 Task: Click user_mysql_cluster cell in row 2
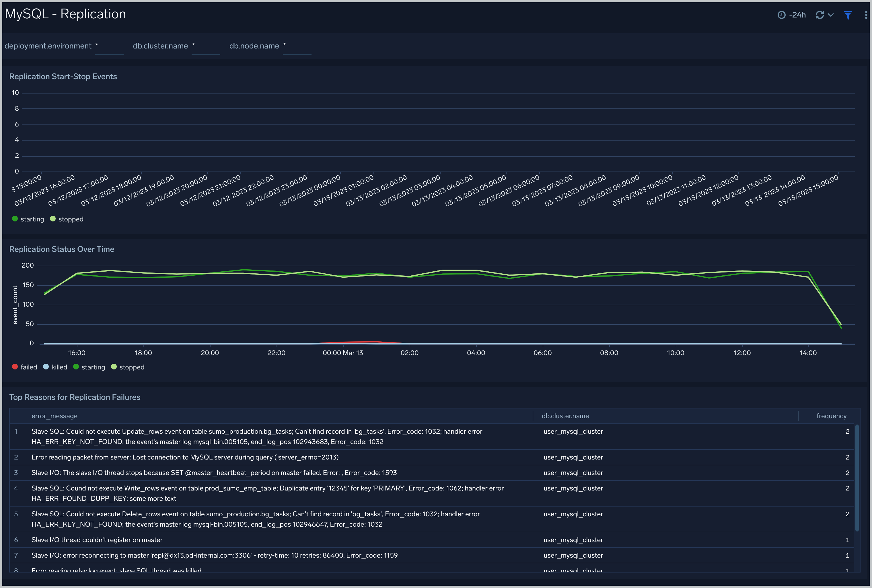573,457
